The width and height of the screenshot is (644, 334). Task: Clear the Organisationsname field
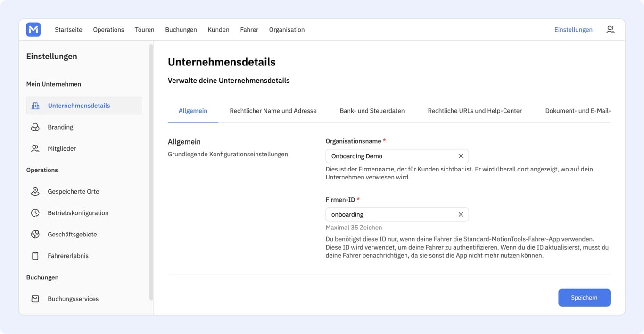[x=461, y=156]
